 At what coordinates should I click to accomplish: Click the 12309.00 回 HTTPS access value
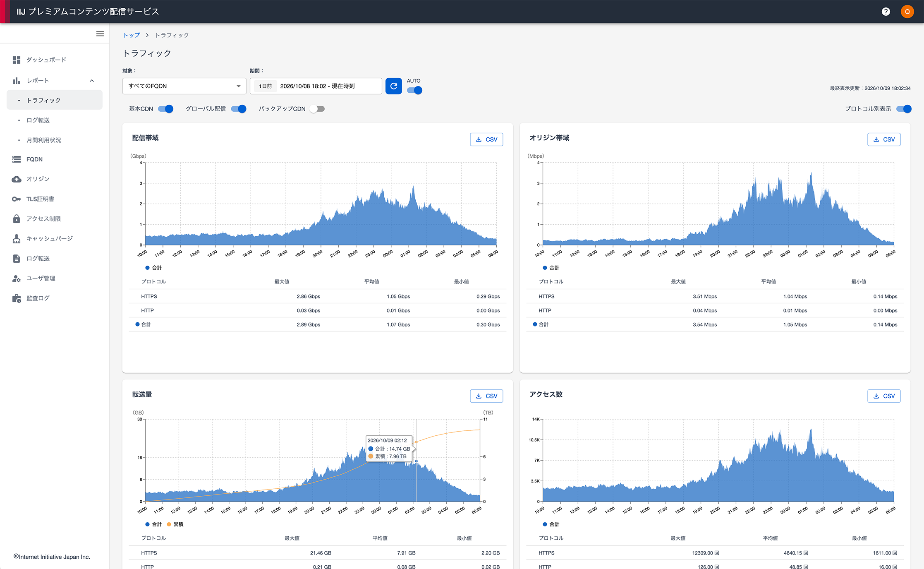coord(706,553)
